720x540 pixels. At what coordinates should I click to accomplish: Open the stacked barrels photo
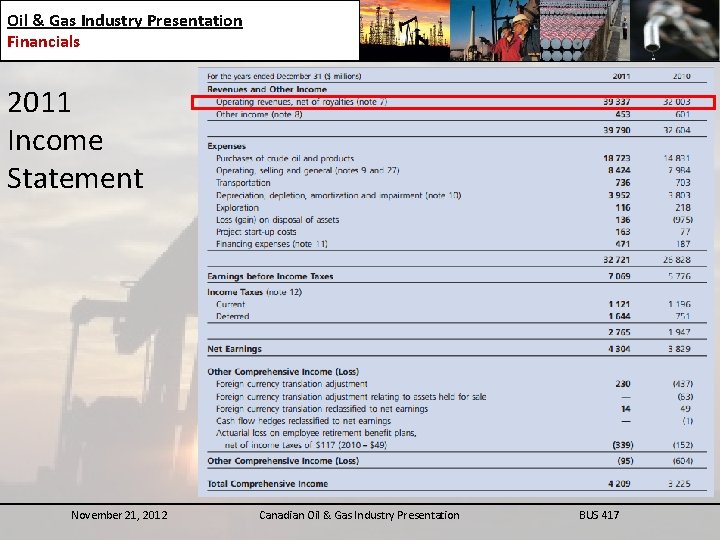[585, 30]
